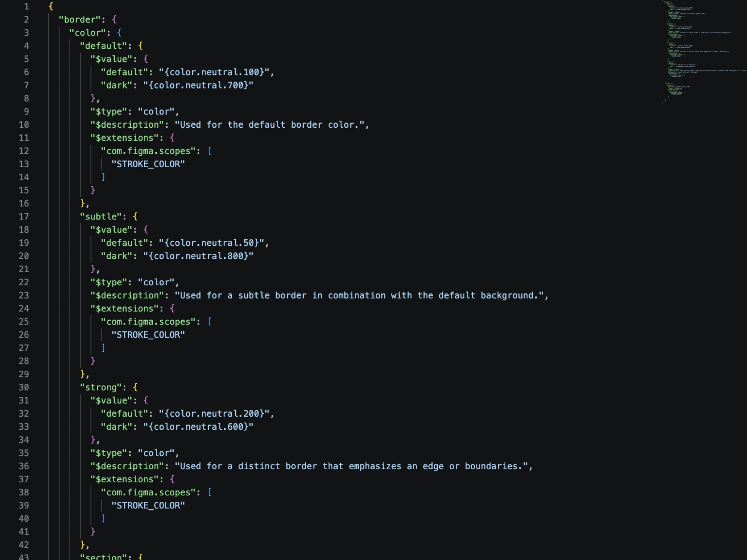This screenshot has height=560, width=747.
Task: Click the minimap code overview
Action: (x=704, y=52)
